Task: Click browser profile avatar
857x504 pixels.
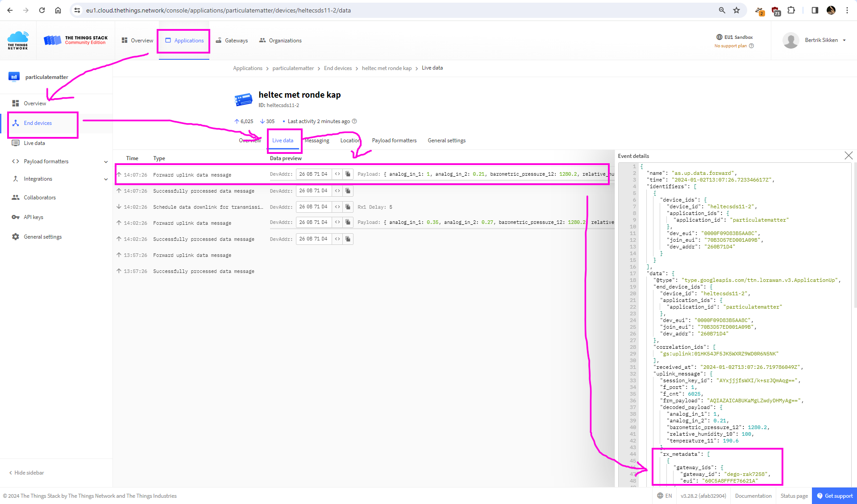Action: pos(831,10)
